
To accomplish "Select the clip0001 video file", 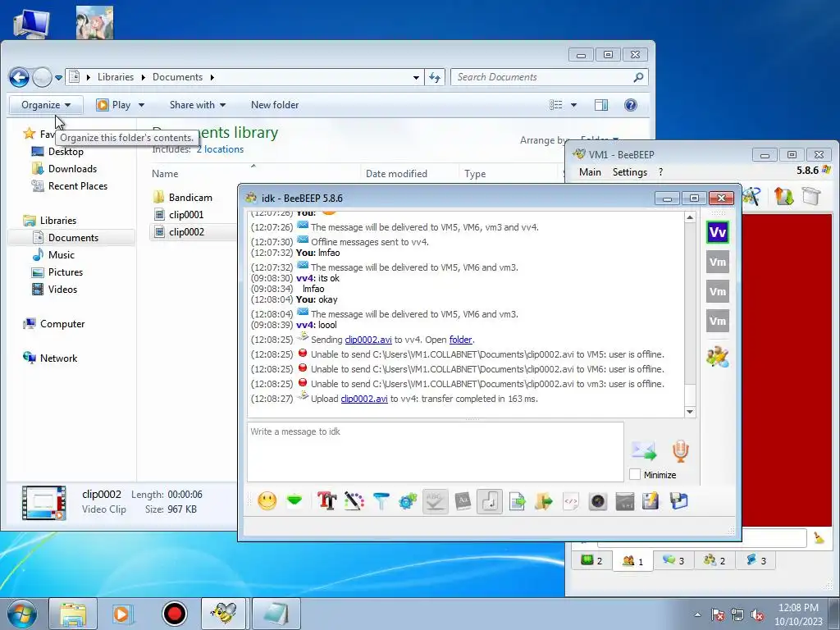I will 186,215.
